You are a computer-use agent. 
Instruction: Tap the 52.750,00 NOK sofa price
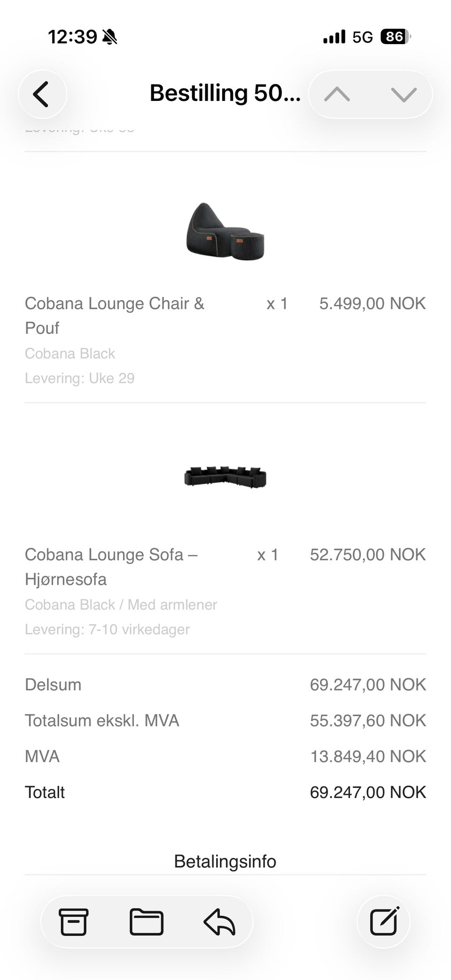368,555
